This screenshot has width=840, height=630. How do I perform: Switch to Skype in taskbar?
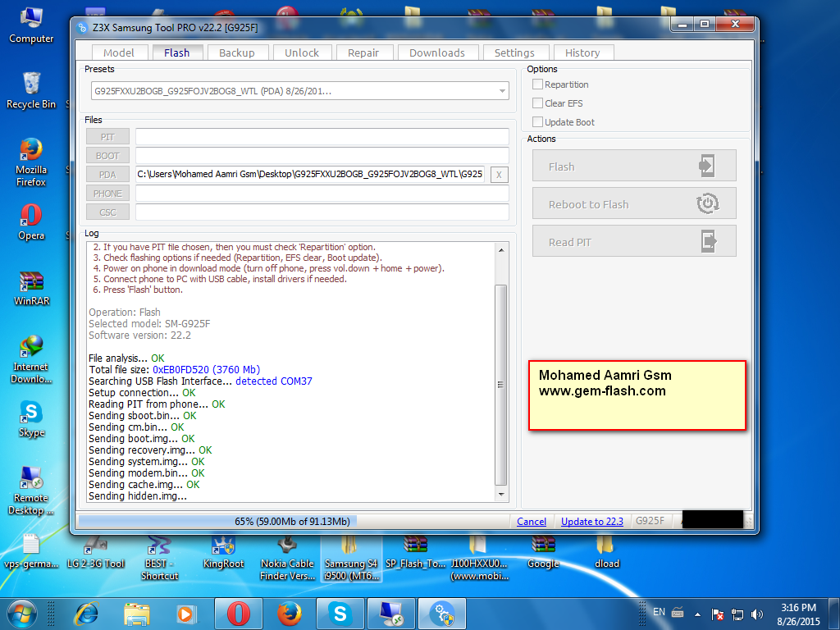click(x=340, y=614)
